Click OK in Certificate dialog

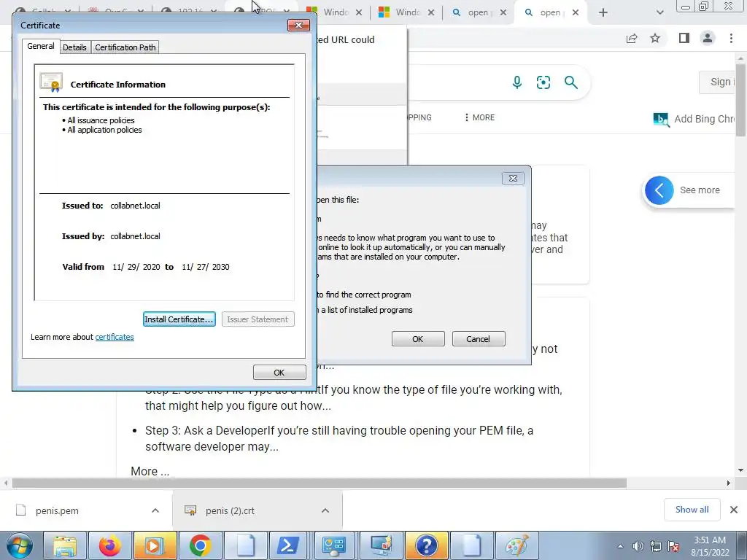(x=279, y=373)
